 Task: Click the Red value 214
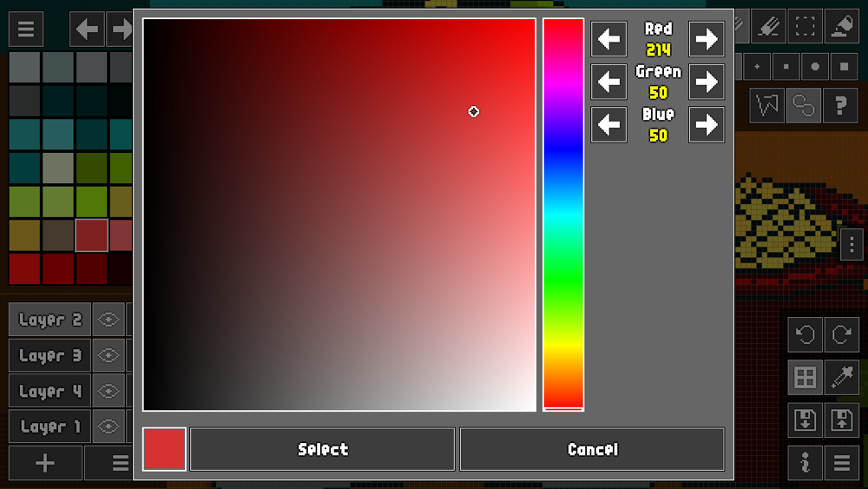pos(658,50)
